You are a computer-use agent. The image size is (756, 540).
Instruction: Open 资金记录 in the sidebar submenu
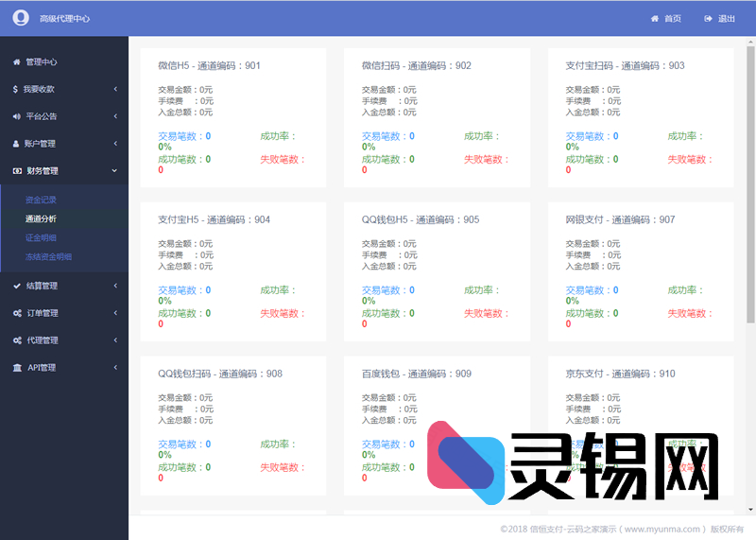pos(41,200)
